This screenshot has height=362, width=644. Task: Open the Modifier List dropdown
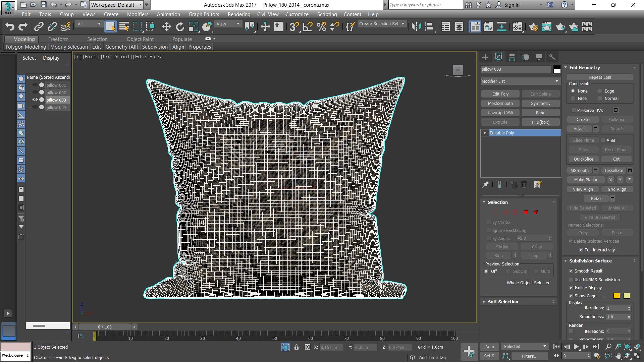click(520, 81)
